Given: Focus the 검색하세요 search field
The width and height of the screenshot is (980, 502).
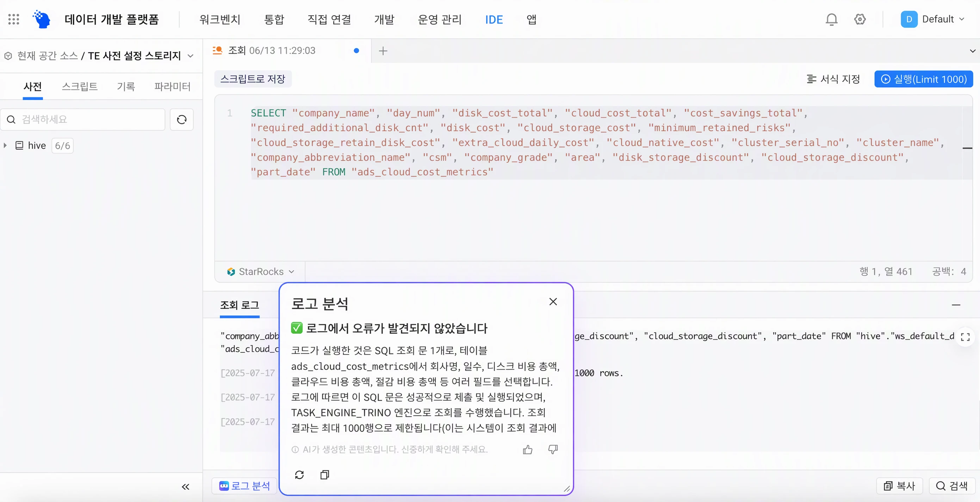Looking at the screenshot, I should [x=83, y=119].
